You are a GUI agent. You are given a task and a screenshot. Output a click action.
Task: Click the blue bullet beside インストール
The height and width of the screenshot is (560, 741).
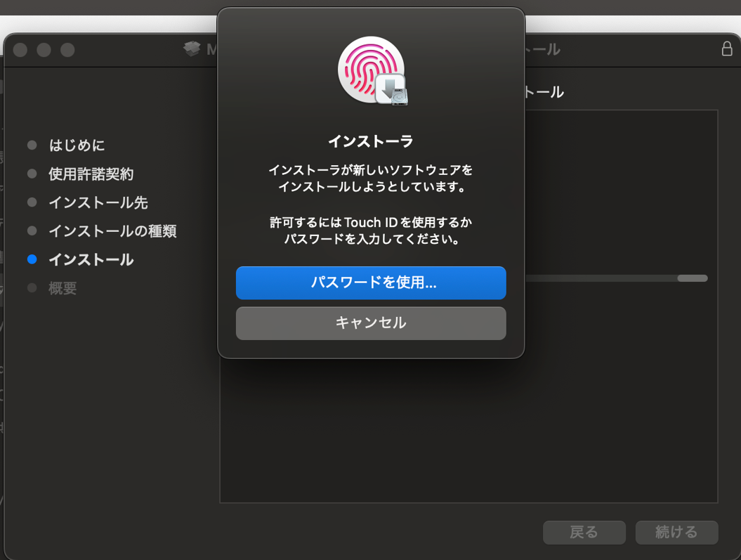pyautogui.click(x=32, y=259)
